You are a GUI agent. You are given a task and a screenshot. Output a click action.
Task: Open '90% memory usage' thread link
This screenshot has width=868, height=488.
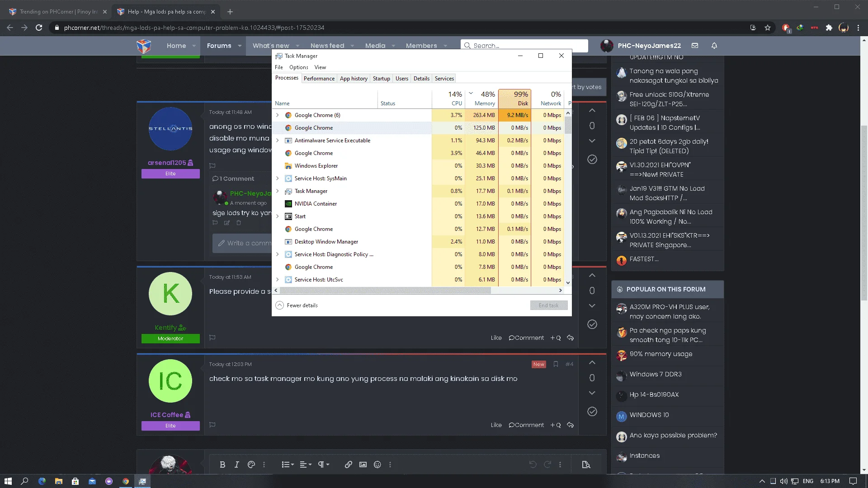click(661, 354)
